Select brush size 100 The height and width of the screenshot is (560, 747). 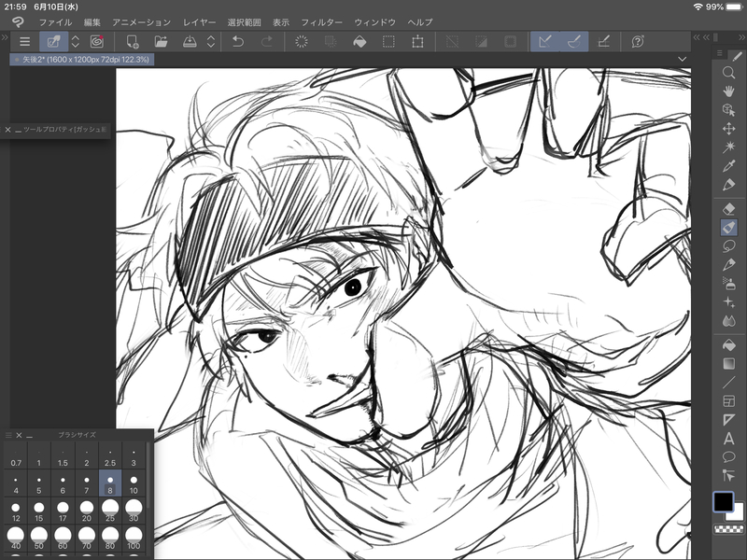(134, 539)
